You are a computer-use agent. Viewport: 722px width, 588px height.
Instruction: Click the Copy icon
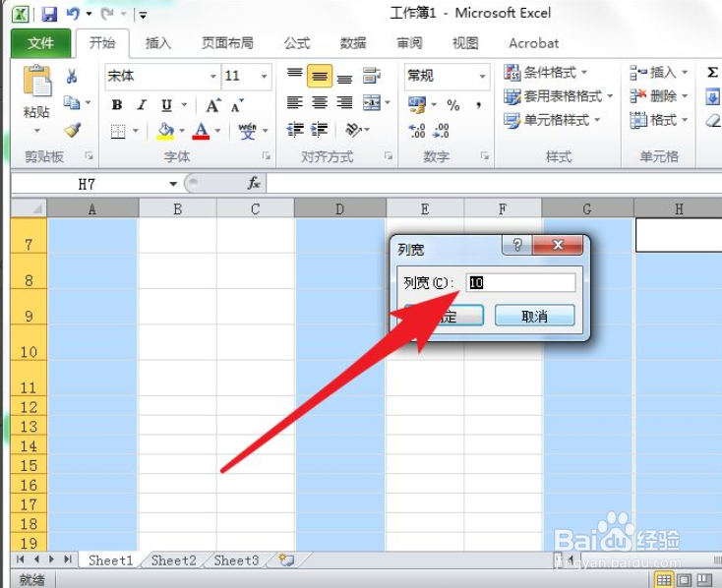point(72,102)
